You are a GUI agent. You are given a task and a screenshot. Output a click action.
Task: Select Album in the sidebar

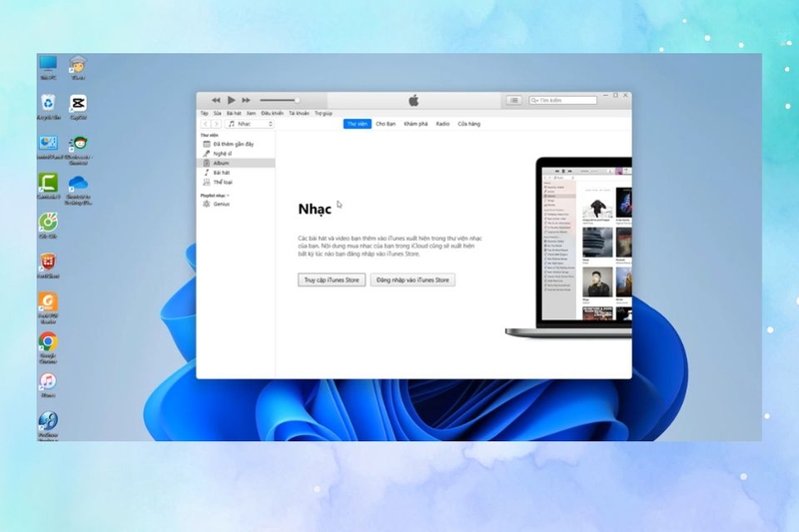click(x=236, y=163)
